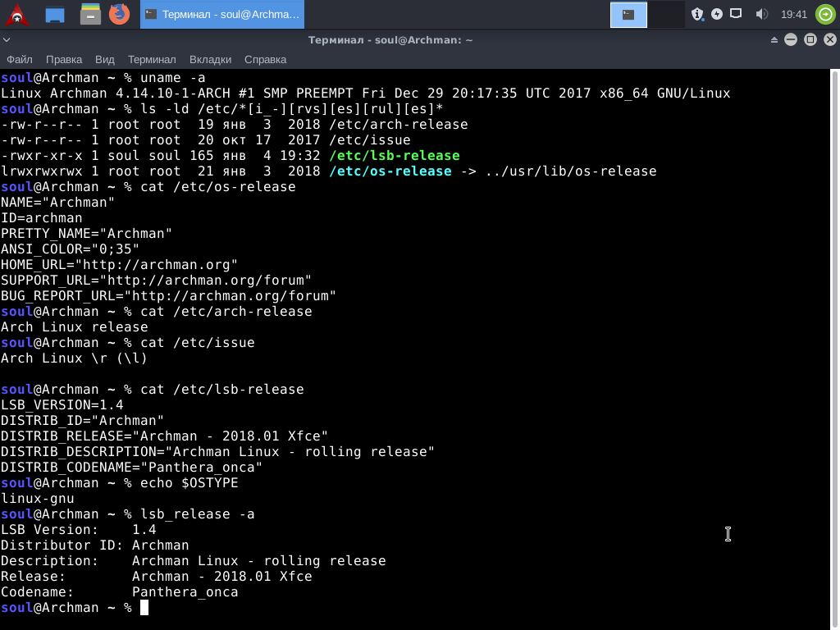
Task: Open the green session logout icon
Action: click(x=825, y=14)
